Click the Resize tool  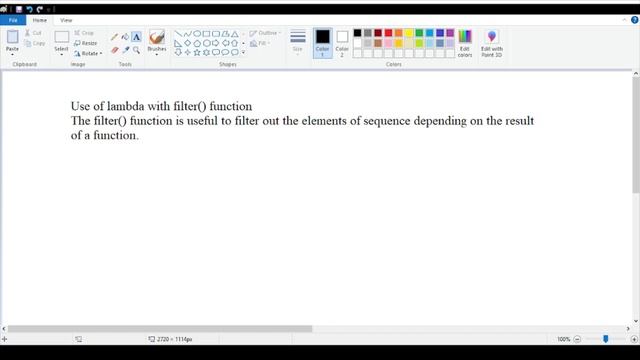[x=86, y=43]
